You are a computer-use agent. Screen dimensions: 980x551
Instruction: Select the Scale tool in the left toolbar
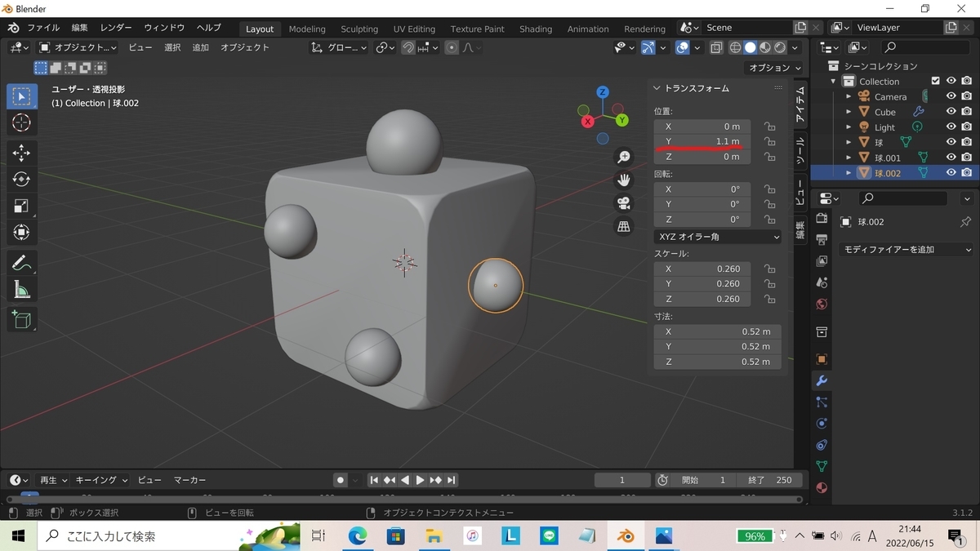(22, 206)
